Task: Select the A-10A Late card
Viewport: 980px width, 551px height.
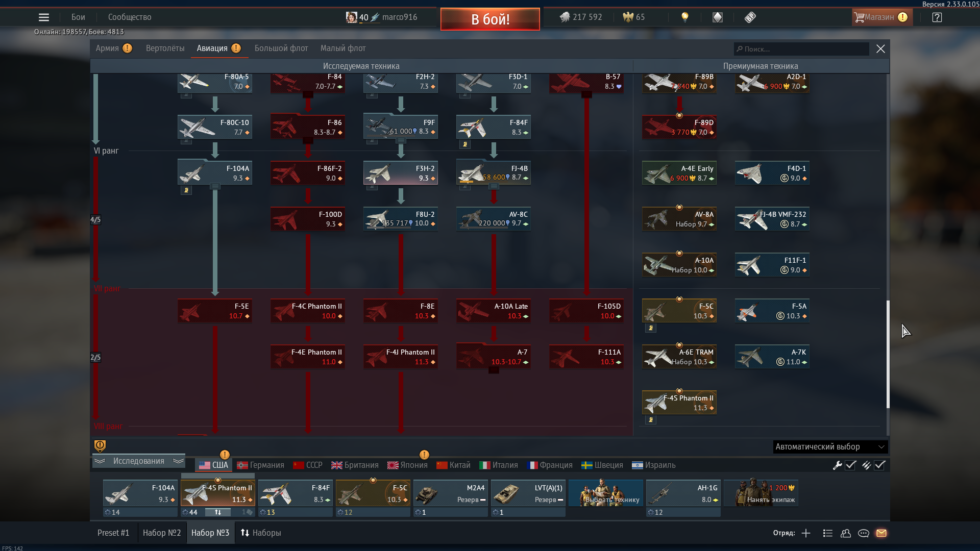Action: [494, 311]
